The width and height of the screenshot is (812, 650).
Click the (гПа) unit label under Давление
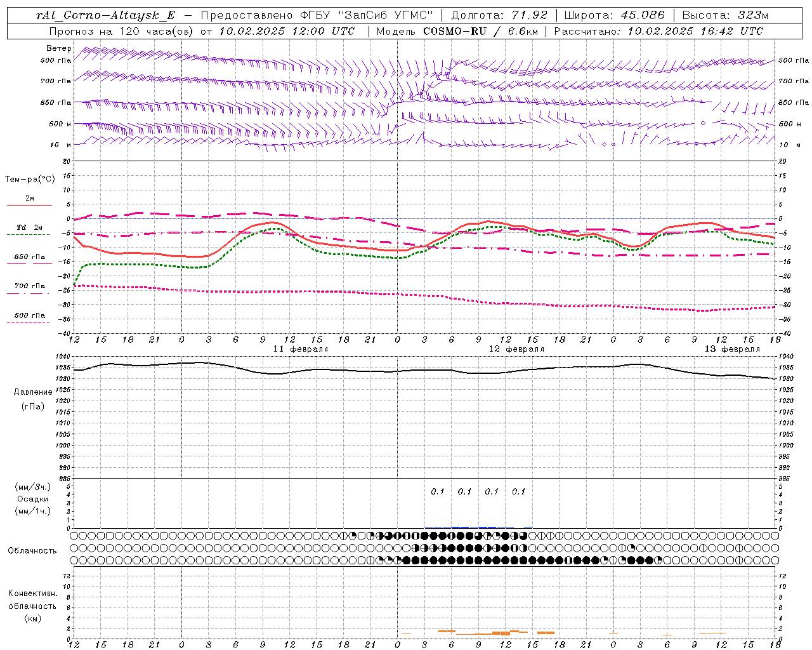click(x=33, y=407)
